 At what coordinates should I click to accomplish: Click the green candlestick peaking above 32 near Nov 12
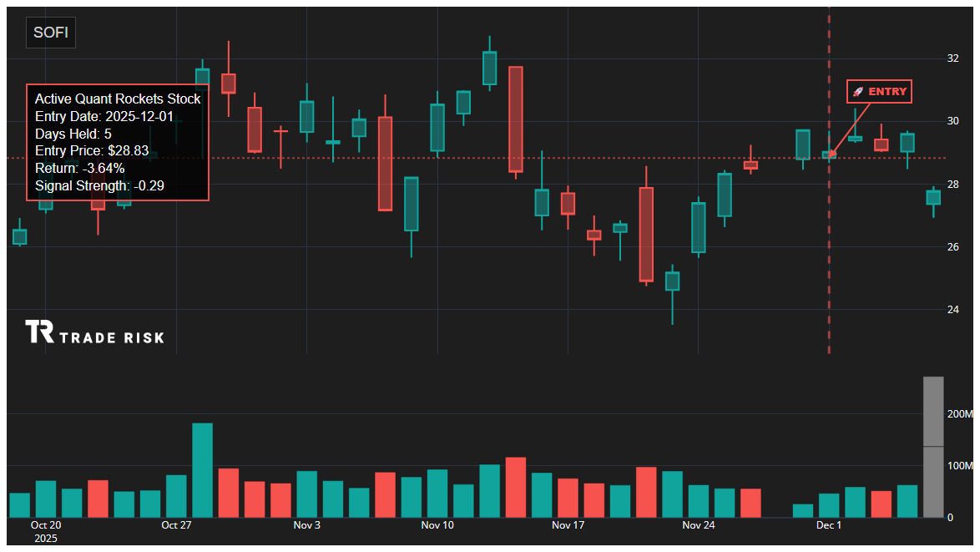tap(489, 68)
